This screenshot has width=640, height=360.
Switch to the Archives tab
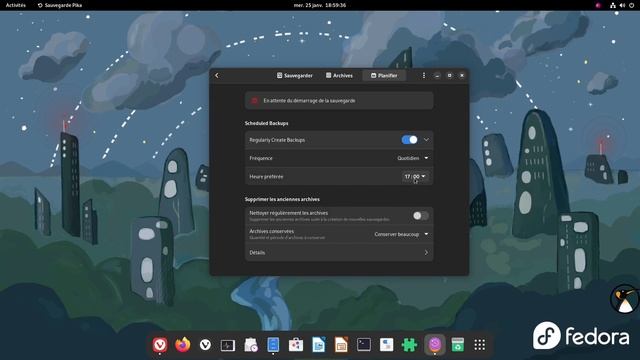pyautogui.click(x=339, y=76)
